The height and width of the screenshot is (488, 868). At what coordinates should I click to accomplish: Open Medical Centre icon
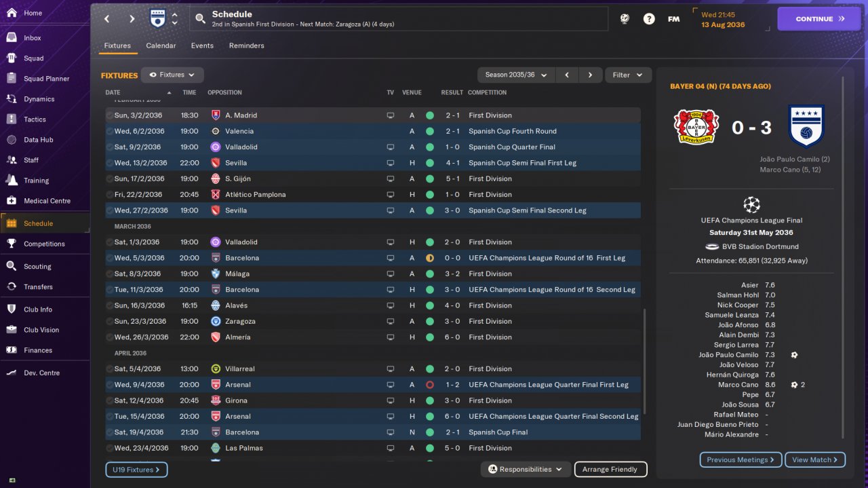coord(12,201)
